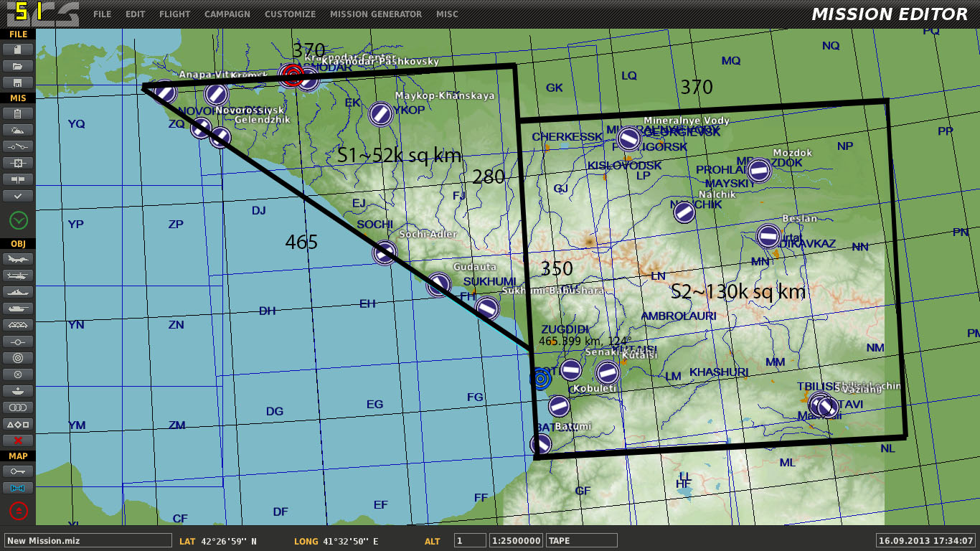This screenshot has height=551, width=980.
Task: Click the new mission file icon
Action: (18, 50)
